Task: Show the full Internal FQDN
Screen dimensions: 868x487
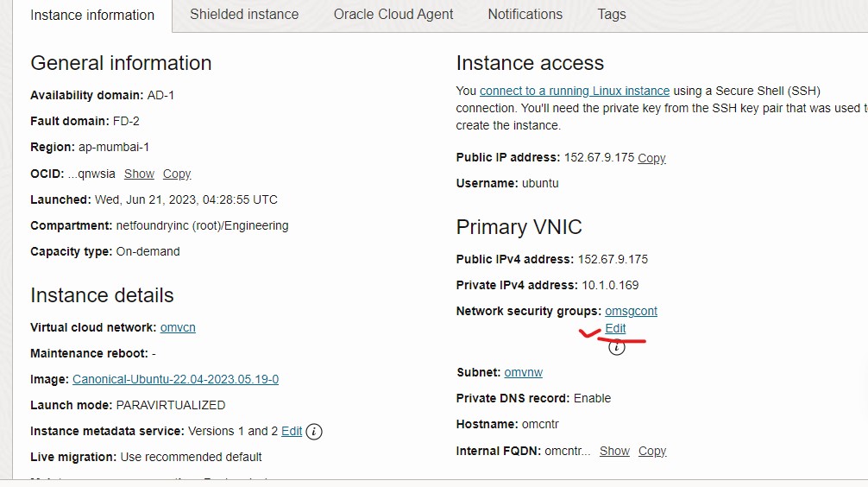Action: click(614, 451)
